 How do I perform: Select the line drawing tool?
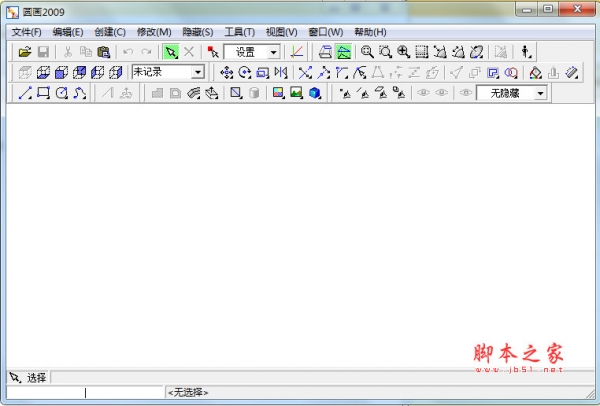[x=25, y=93]
